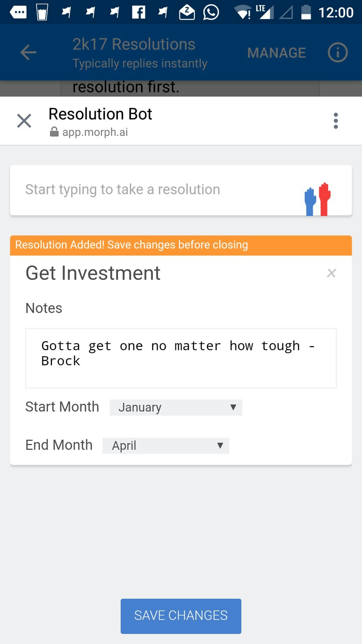Focus the 'Start typing to take a resolution' field
This screenshot has width=362, height=644.
156,190
